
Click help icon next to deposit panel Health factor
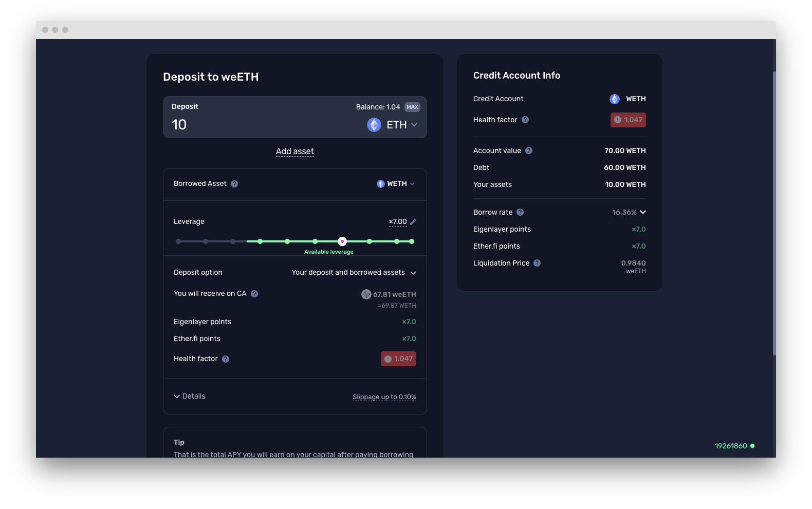[226, 359]
